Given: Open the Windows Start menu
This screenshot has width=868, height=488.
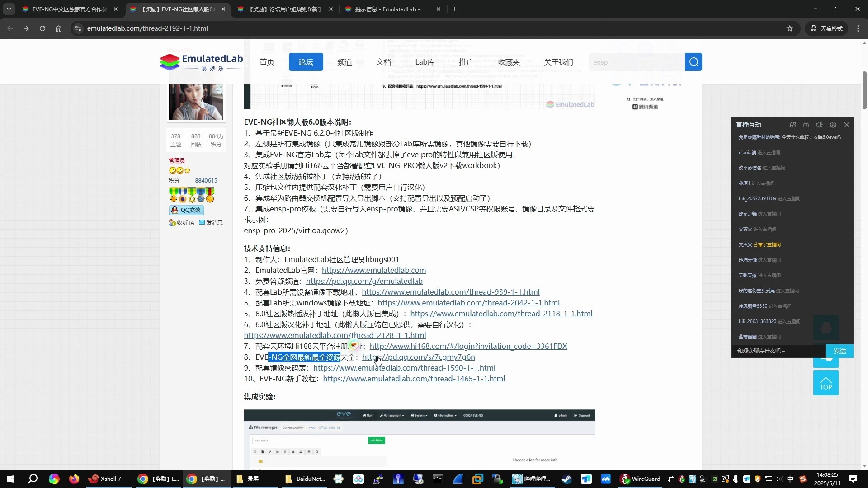Looking at the screenshot, I should coord(11,479).
